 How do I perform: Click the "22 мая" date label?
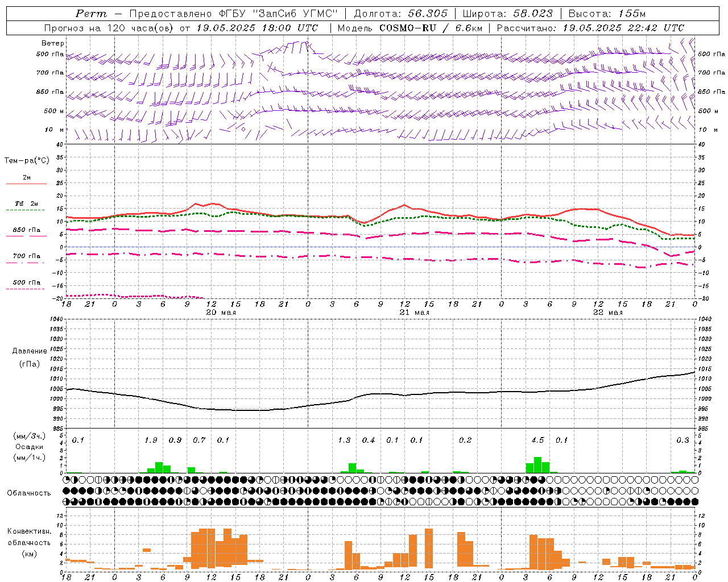coord(607,313)
